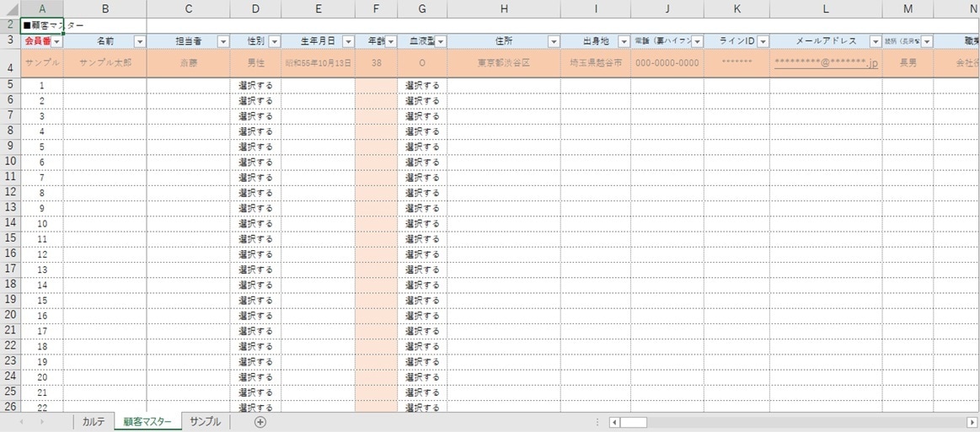980x432 pixels.
Task: Click horizontal scrollbar right arrow
Action: 971,422
